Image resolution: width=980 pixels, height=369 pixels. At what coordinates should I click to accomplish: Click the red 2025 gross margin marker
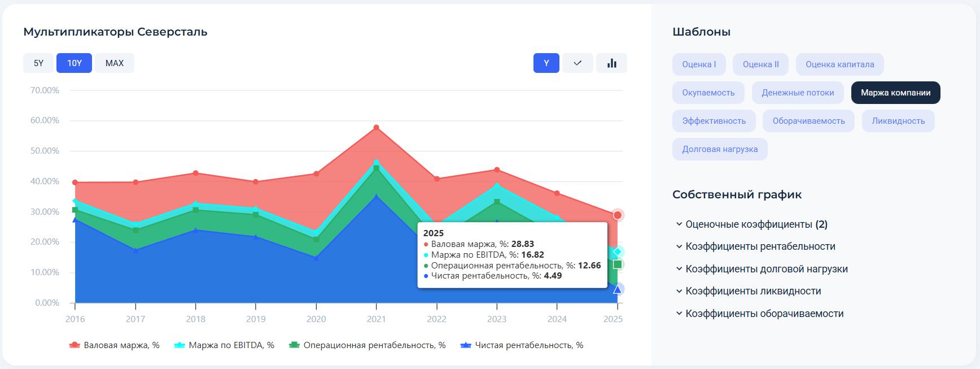[618, 215]
